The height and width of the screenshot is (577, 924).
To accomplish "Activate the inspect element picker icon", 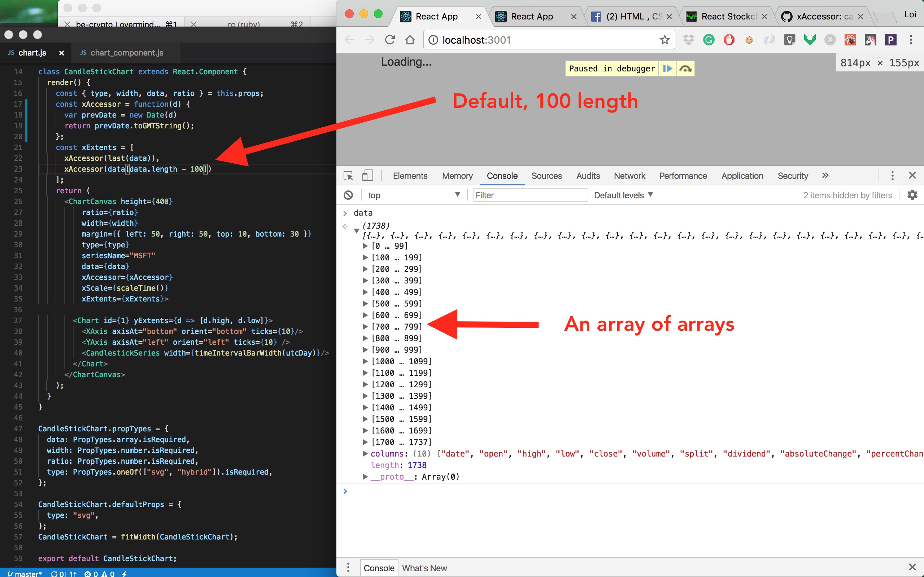I will pos(348,176).
